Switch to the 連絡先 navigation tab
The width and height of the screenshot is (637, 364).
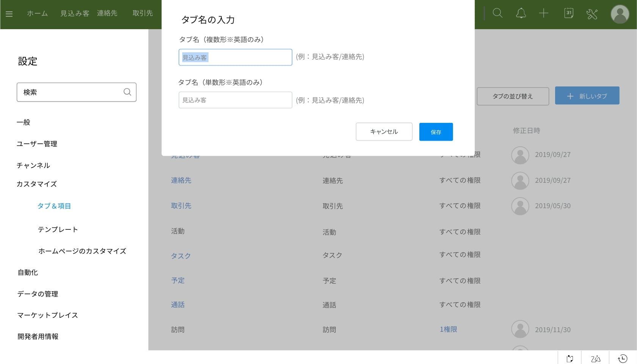(x=107, y=13)
